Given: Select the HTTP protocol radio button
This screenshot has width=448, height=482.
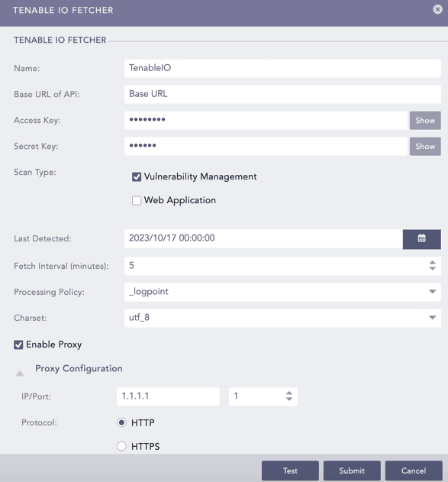Looking at the screenshot, I should pyautogui.click(x=121, y=422).
